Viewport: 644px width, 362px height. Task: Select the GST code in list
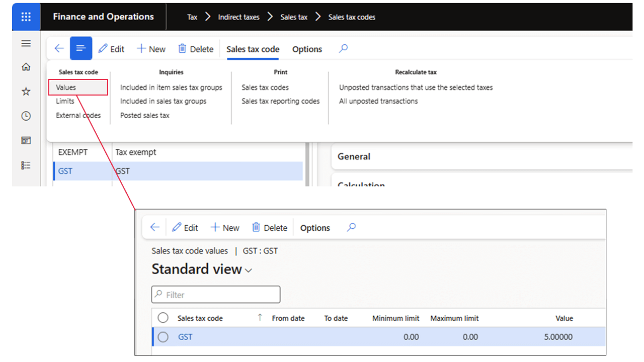point(65,171)
